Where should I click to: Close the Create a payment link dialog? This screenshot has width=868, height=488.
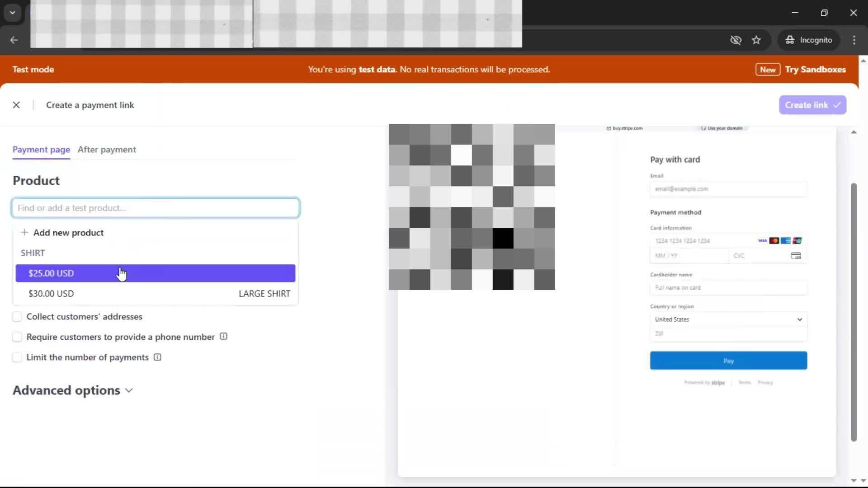16,105
